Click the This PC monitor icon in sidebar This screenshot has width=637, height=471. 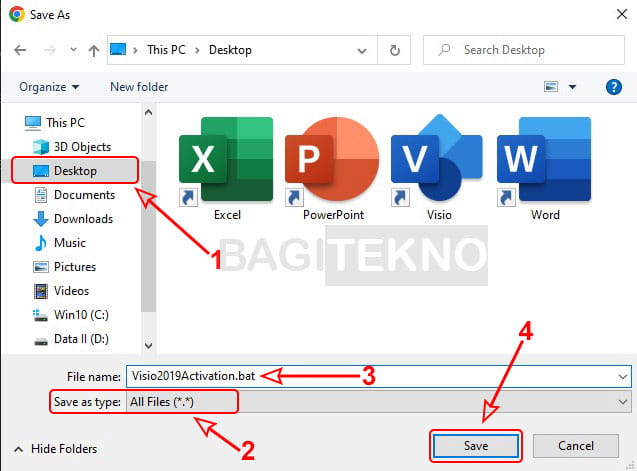[32, 123]
